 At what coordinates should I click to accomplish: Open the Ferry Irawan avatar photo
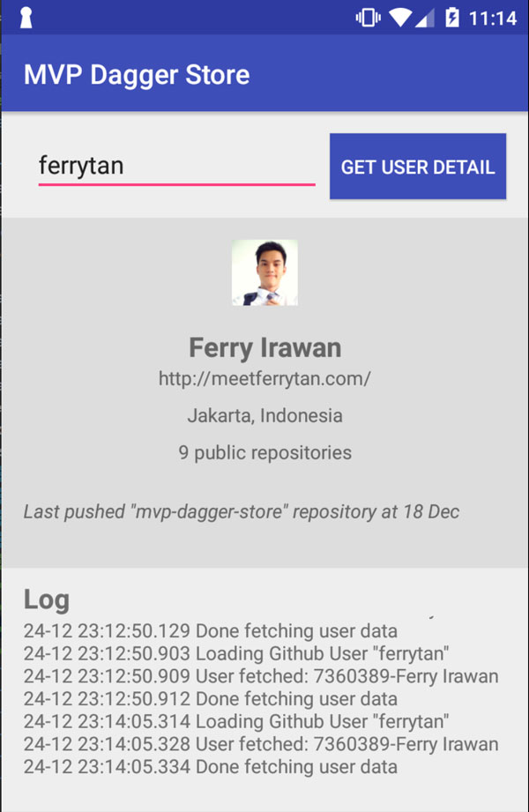coord(264,272)
